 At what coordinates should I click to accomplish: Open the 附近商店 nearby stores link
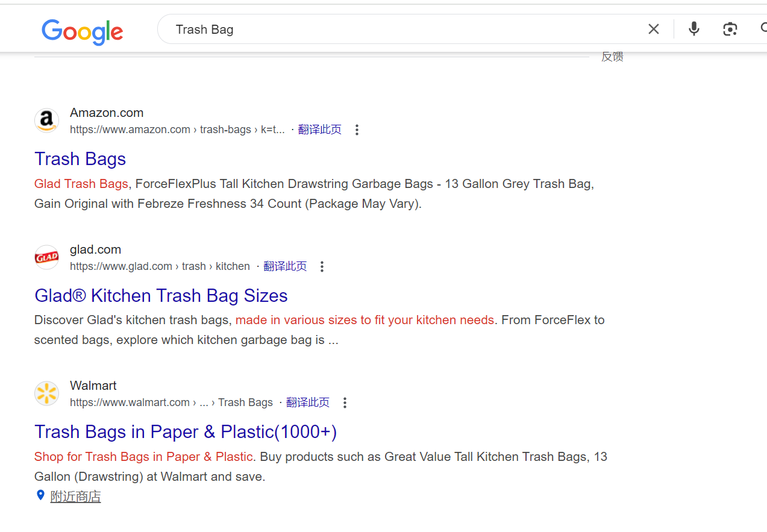(x=75, y=496)
